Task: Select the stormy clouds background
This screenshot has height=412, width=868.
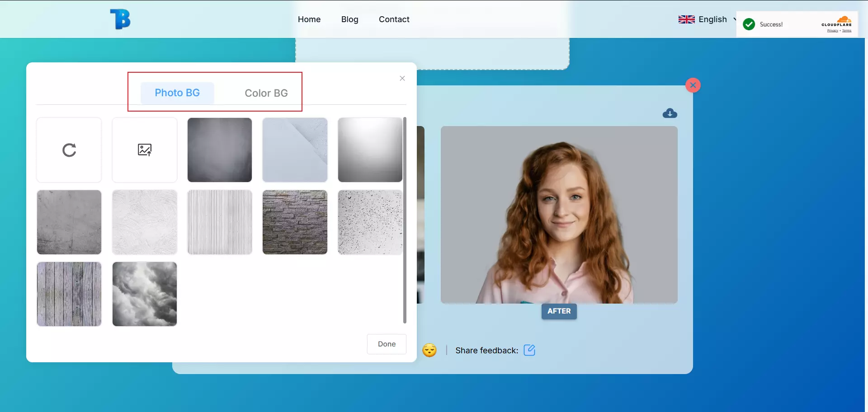Action: pos(145,294)
